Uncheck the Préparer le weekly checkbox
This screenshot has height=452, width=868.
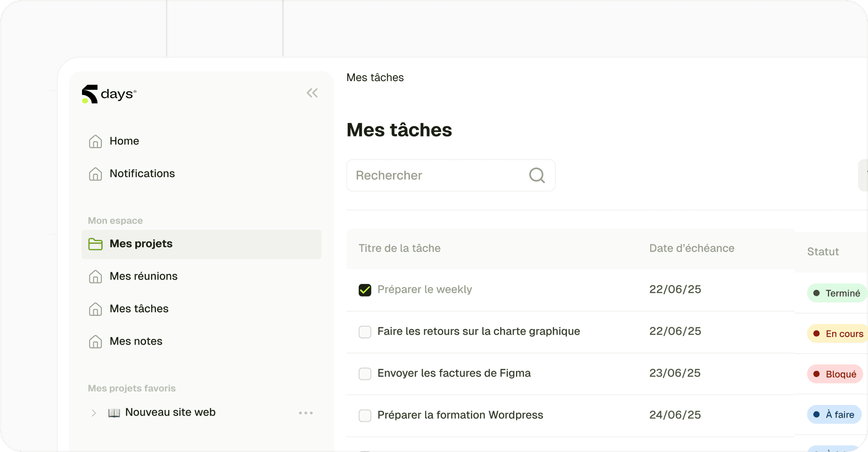coord(365,290)
